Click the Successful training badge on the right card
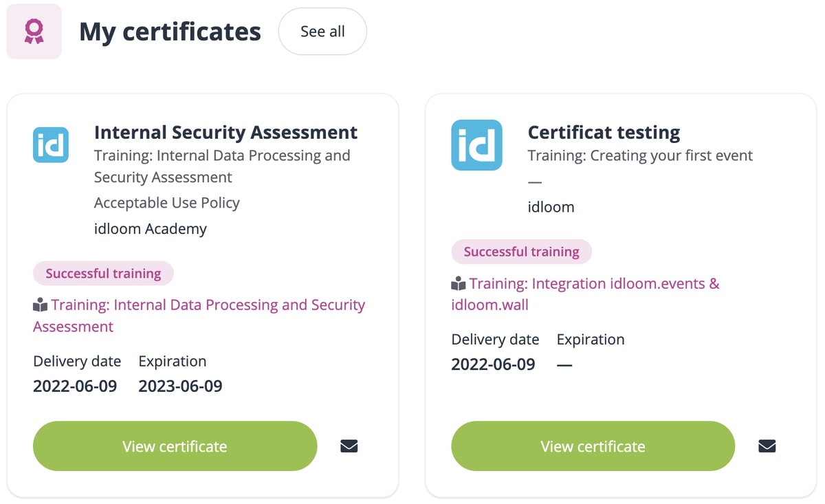 (521, 252)
